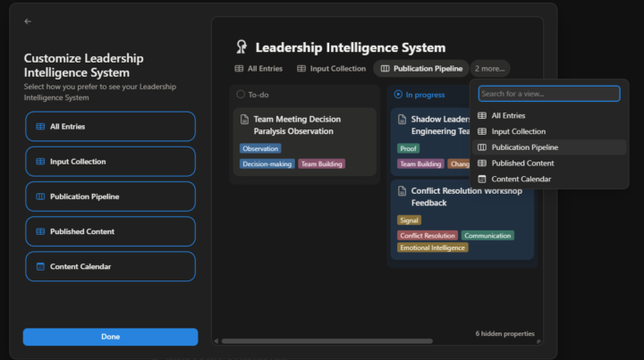Click the In progress column header

419,95
